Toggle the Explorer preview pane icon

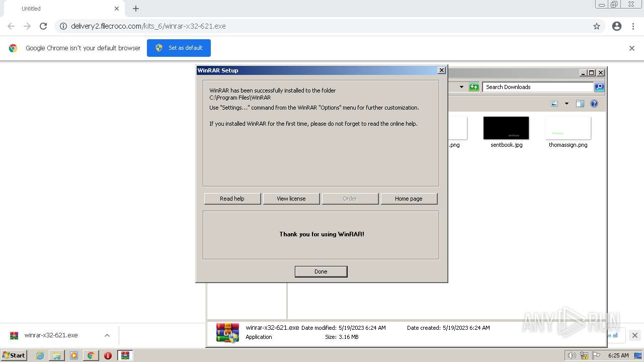tap(580, 104)
